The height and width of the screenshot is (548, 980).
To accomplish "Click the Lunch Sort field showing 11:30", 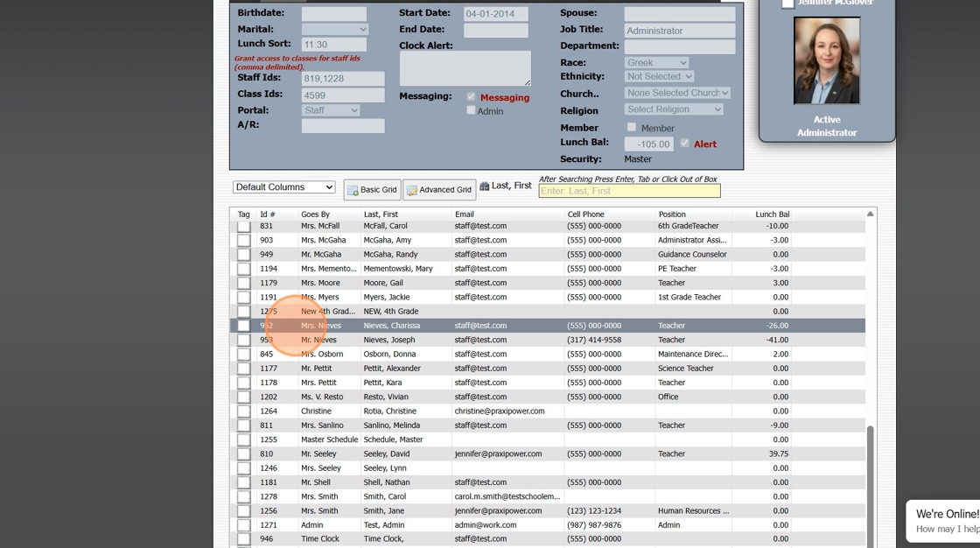I will (x=333, y=45).
